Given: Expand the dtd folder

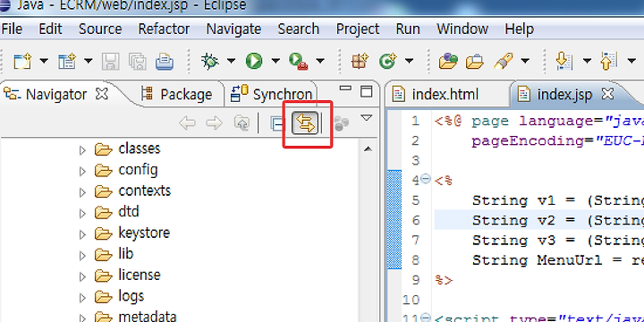Looking at the screenshot, I should [82, 213].
